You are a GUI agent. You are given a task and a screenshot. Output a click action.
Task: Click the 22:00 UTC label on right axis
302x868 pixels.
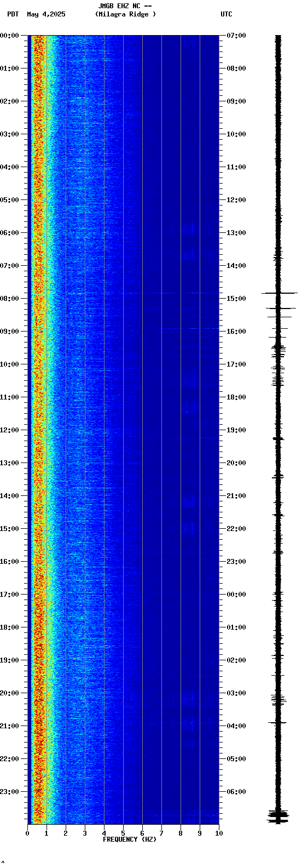236,529
